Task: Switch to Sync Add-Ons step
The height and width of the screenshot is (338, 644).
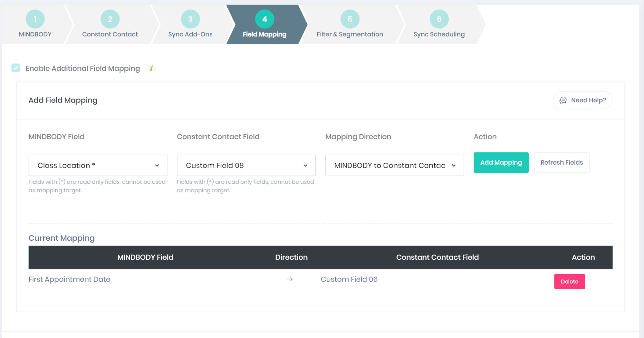Action: pos(190,24)
